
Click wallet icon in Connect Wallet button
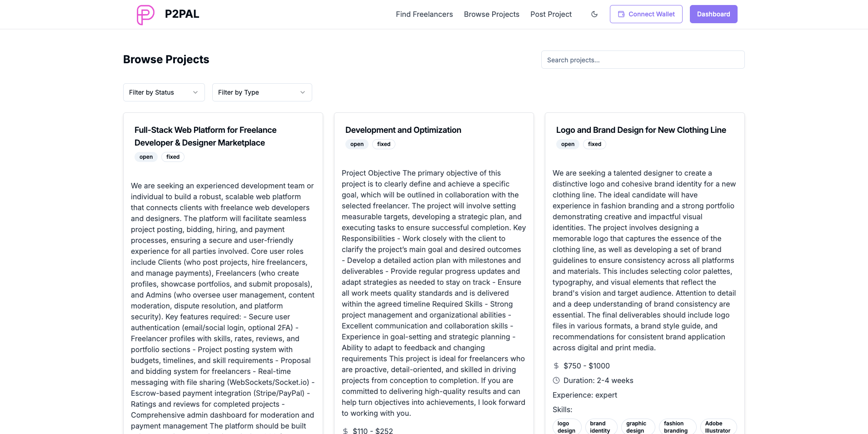(621, 14)
